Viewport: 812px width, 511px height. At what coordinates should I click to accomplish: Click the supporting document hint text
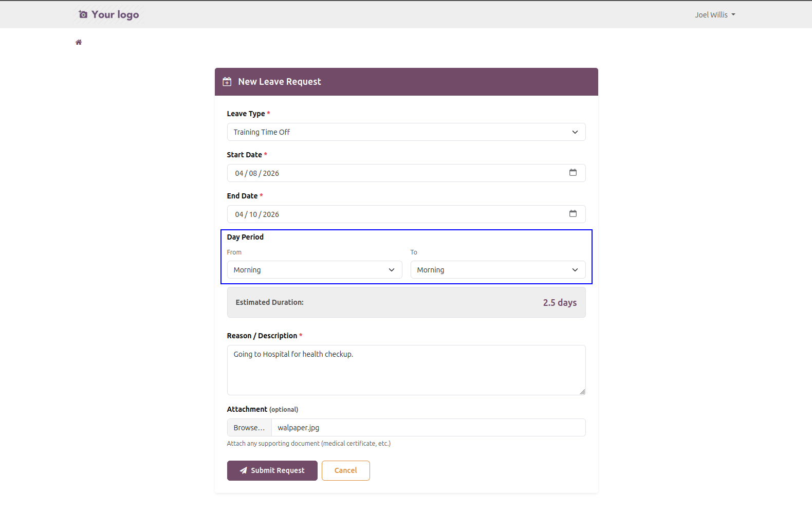[x=309, y=444]
